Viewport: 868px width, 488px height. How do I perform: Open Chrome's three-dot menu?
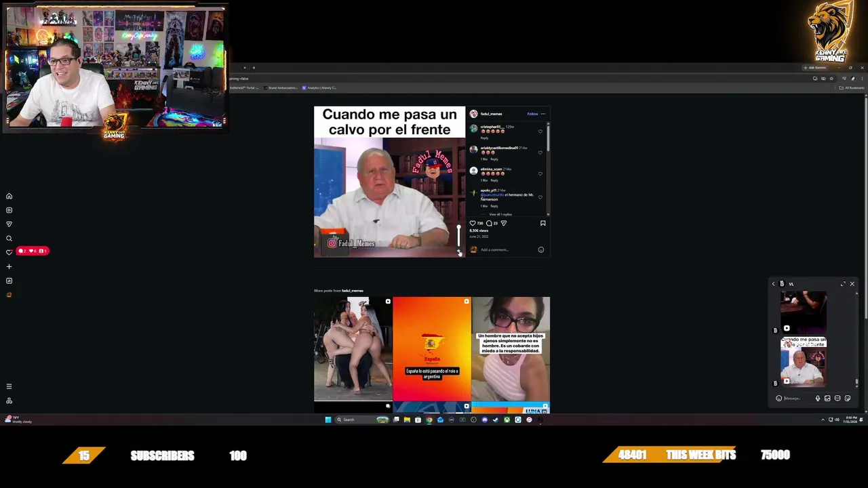tap(862, 79)
